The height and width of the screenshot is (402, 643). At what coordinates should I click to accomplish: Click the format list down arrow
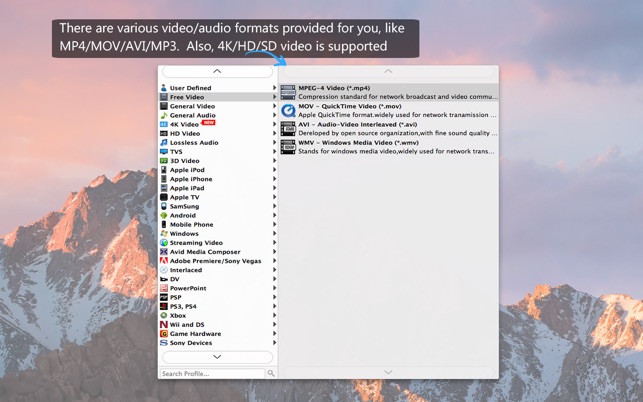[388, 372]
